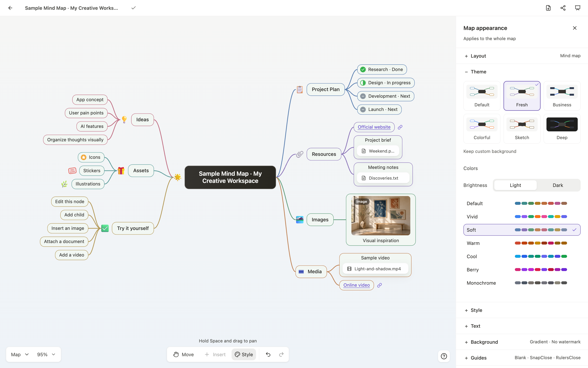
Task: Undo the last action
Action: (x=268, y=354)
